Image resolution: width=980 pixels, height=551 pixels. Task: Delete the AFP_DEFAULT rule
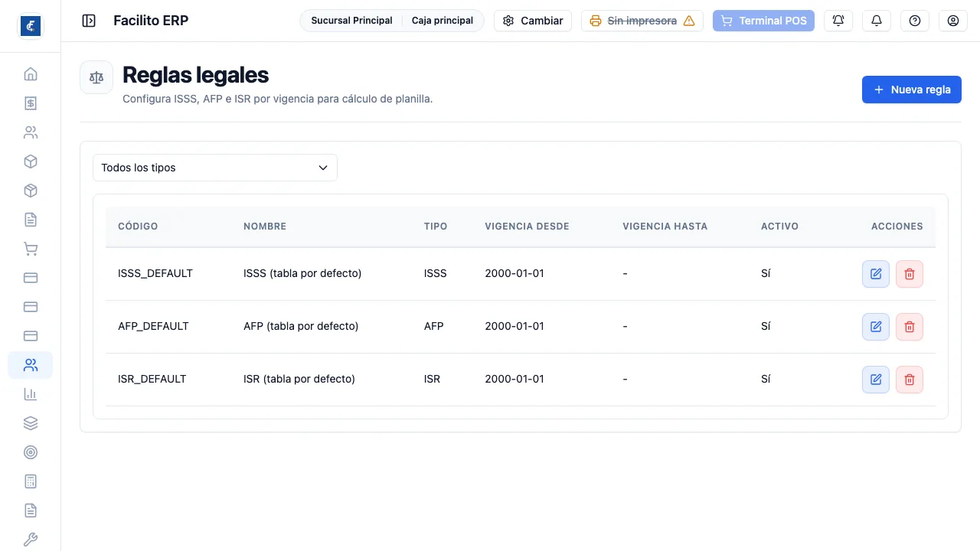(x=910, y=327)
